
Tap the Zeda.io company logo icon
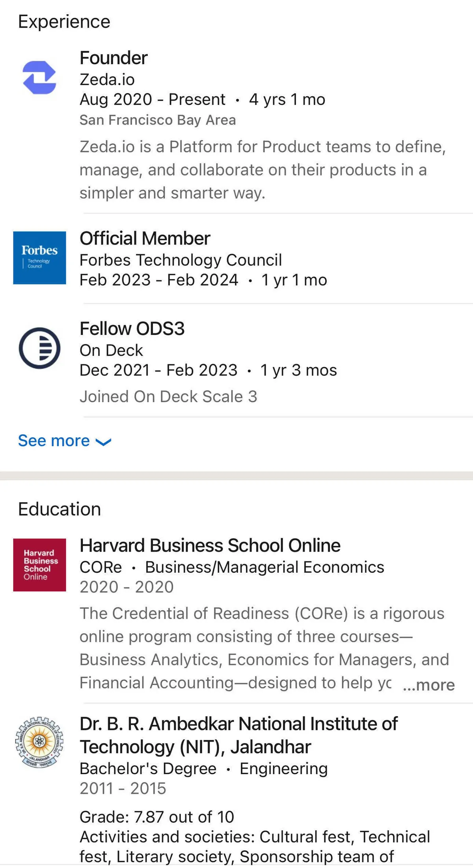pos(39,77)
